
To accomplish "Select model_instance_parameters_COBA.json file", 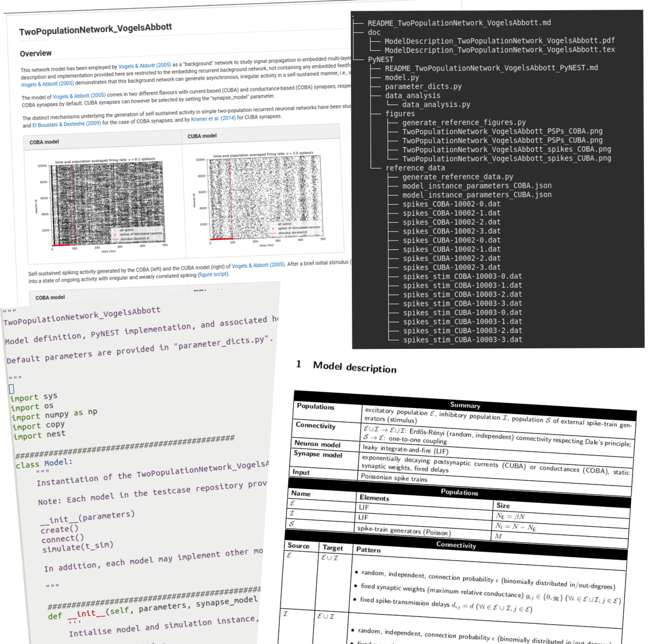I will pyautogui.click(x=477, y=186).
